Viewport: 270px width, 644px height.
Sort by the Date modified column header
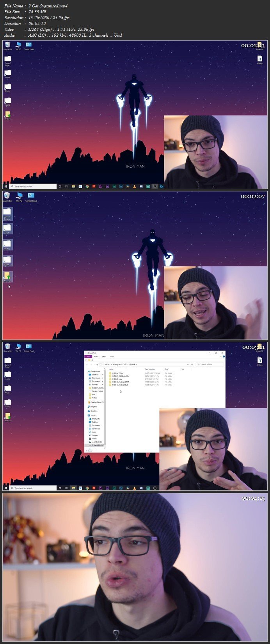click(x=150, y=369)
